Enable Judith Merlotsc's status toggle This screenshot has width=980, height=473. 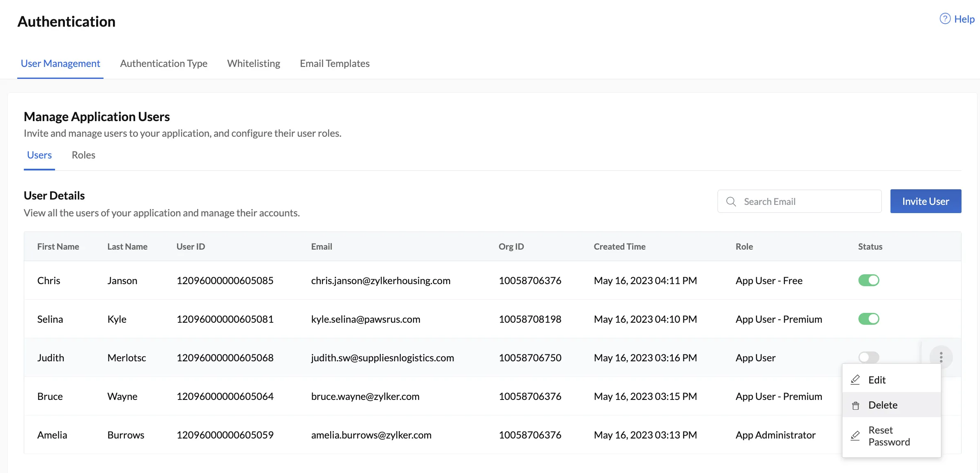click(869, 357)
